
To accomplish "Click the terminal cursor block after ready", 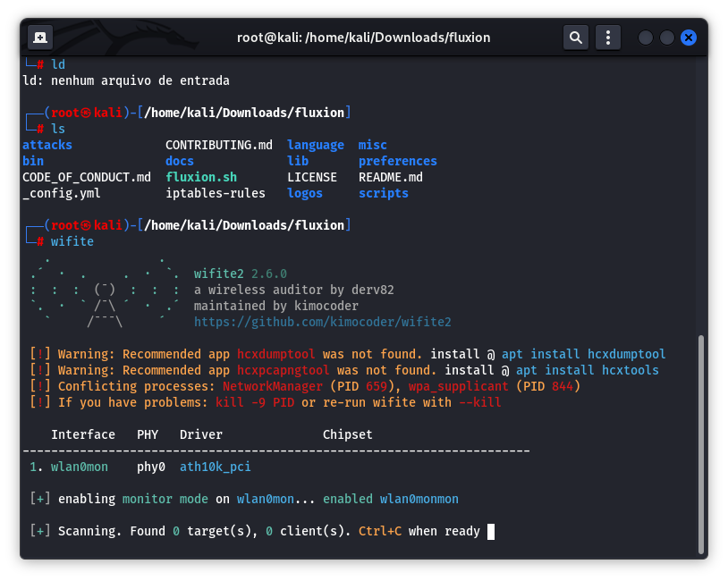I will coord(491,531).
